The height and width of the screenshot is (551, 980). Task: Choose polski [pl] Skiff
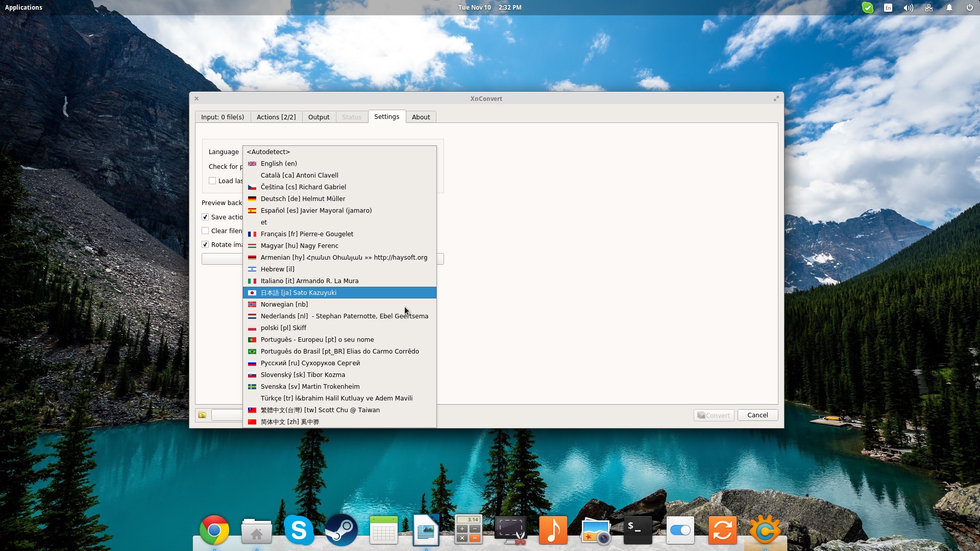339,328
